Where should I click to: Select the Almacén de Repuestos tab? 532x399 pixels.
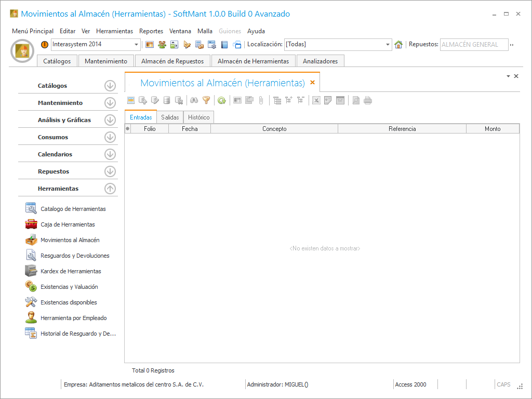[x=172, y=61]
